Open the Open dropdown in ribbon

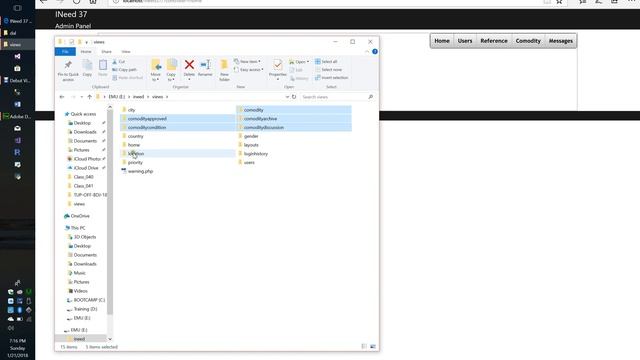coord(299,62)
